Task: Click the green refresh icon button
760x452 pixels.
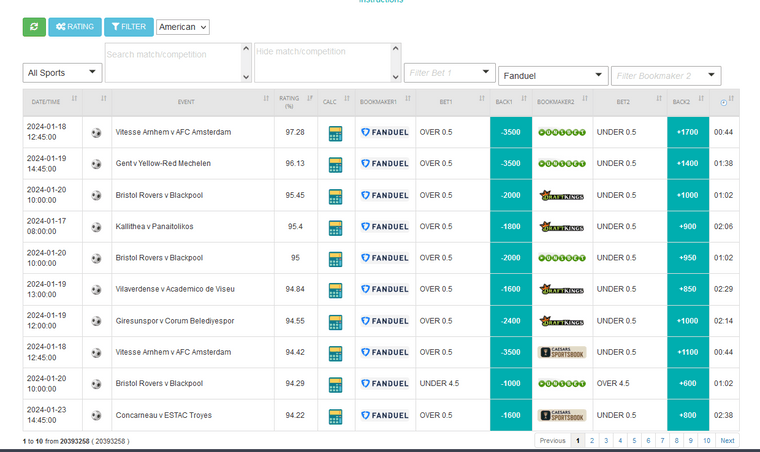Action: pos(34,27)
